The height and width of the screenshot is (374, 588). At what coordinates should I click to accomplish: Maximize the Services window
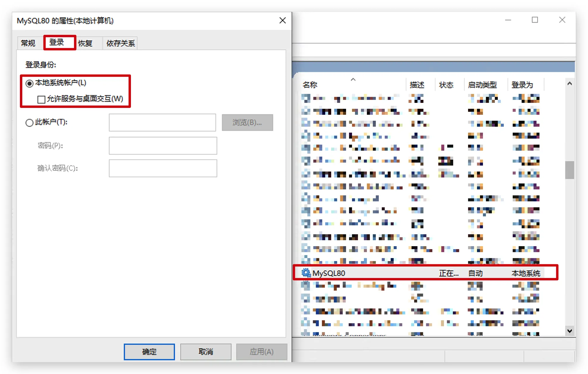[535, 20]
